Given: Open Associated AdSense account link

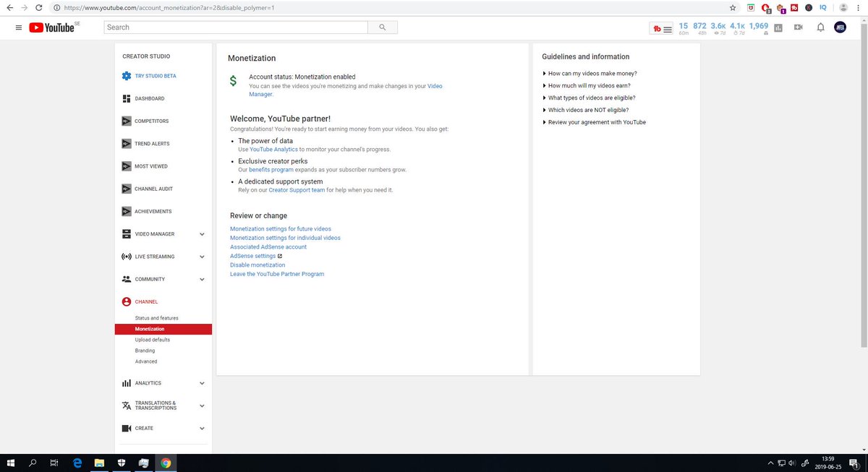Looking at the screenshot, I should [x=268, y=246].
